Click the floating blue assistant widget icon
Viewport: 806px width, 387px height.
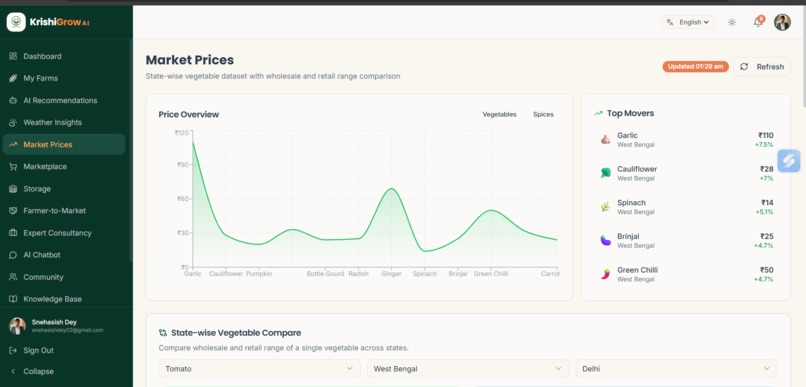tap(789, 161)
